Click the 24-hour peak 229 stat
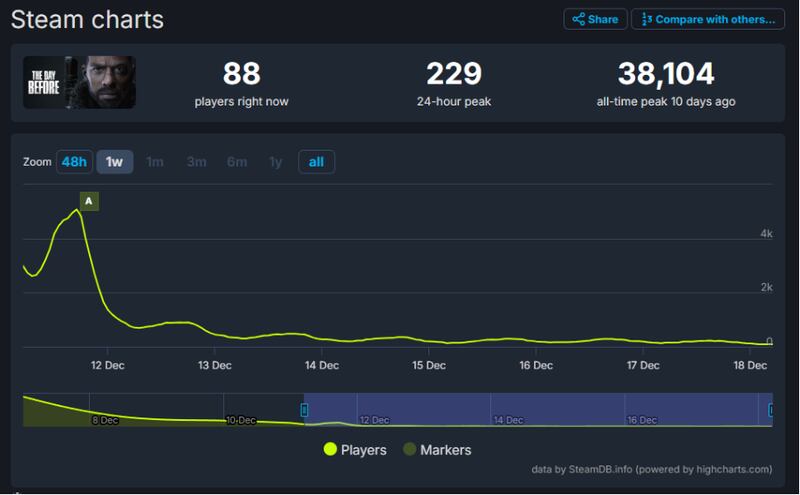Image resolution: width=800 pixels, height=495 pixels. (454, 82)
